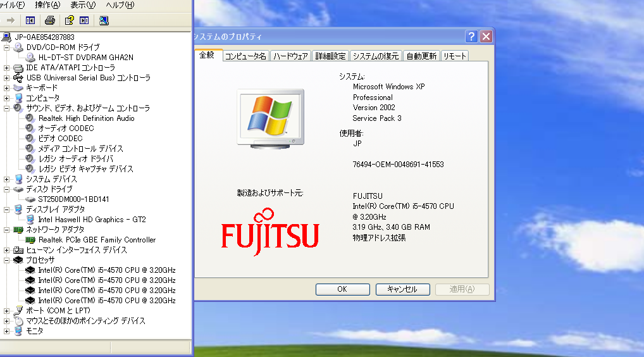The image size is (644, 357).
Task: Click OK in システムのプロパティ
Action: tap(342, 289)
